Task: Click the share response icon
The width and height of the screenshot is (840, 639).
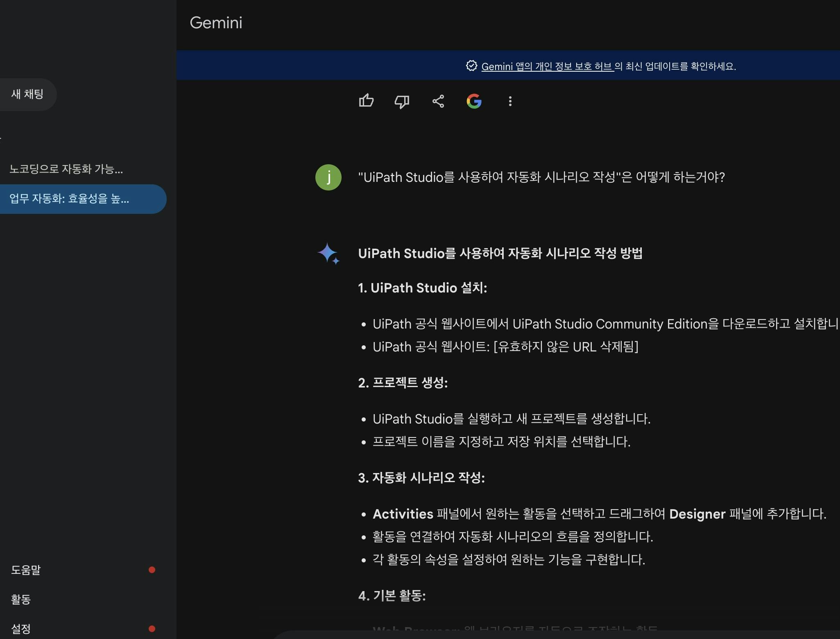Action: pyautogui.click(x=438, y=101)
